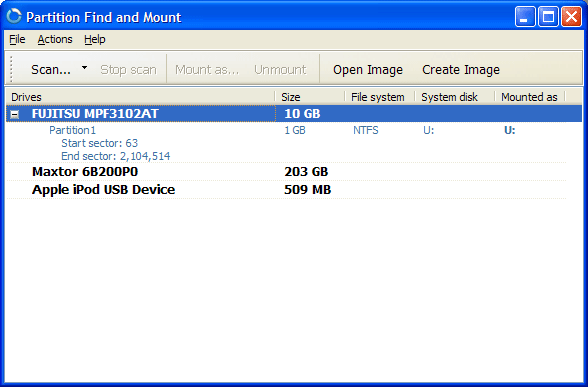
Task: Click the Create Image button
Action: [461, 70]
